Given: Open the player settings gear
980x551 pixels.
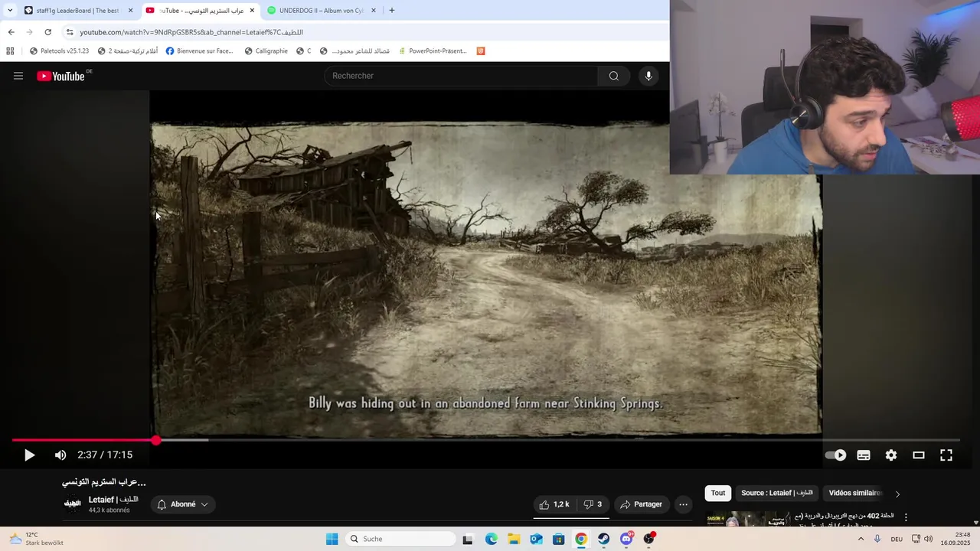Looking at the screenshot, I should pos(891,455).
